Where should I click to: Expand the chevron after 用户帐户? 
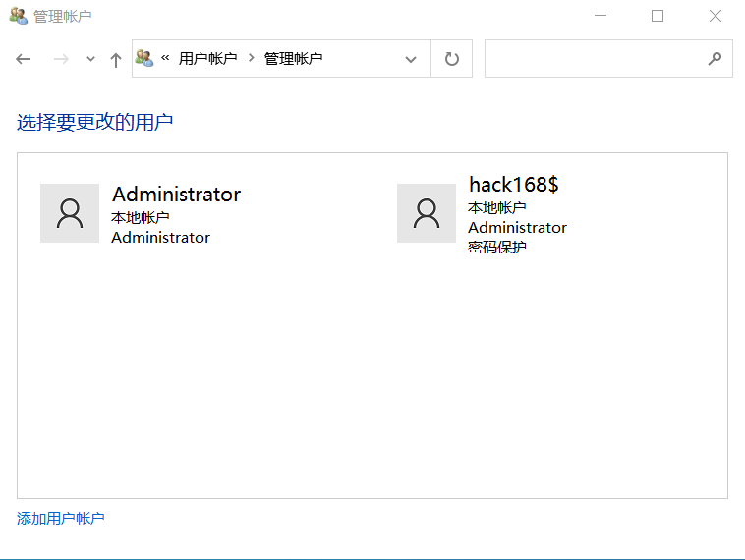point(252,58)
